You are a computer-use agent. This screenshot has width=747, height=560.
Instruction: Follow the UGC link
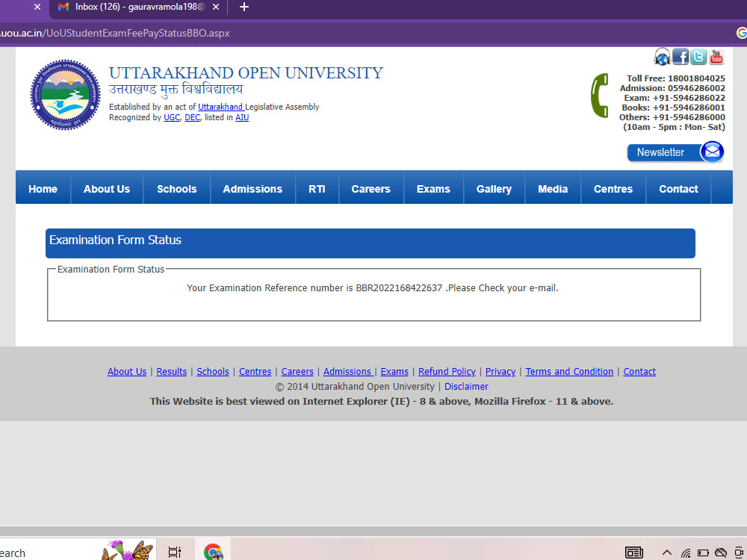(x=172, y=117)
